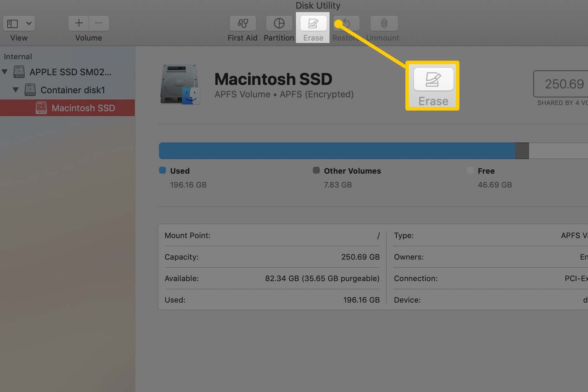Click the Other Volumes gray swatch
588x392 pixels.
(x=316, y=170)
